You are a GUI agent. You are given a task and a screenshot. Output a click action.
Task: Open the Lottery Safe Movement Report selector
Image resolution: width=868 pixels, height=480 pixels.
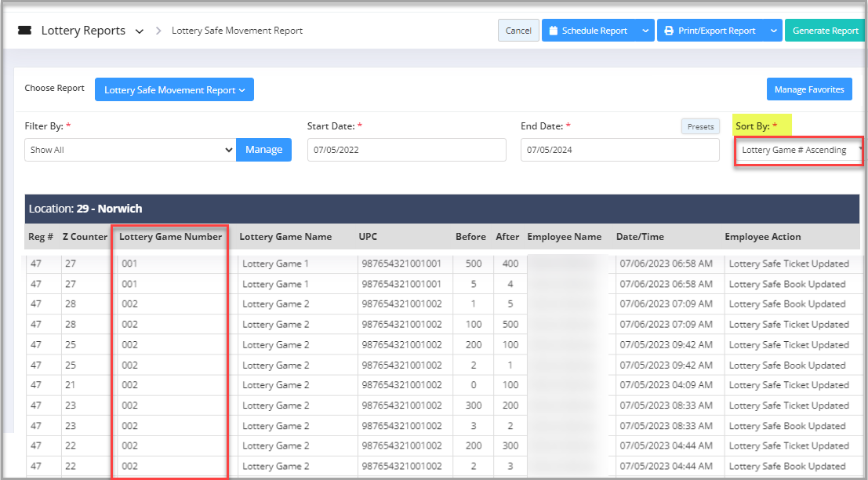174,90
